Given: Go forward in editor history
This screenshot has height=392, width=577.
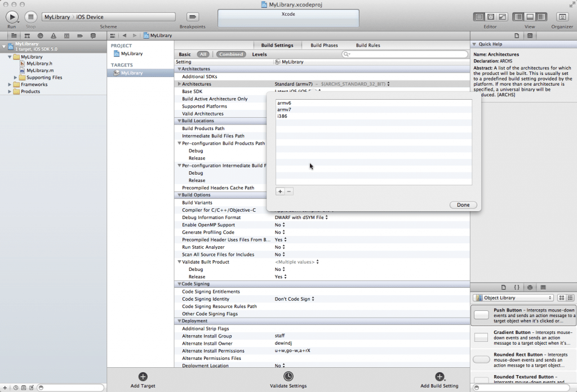Looking at the screenshot, I should click(x=135, y=35).
